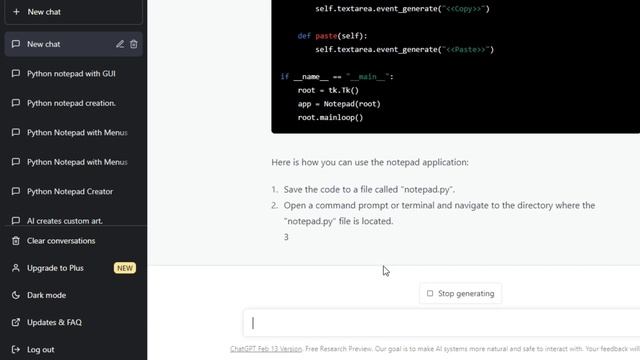
Task: Click Clear conversations
Action: tap(73, 241)
